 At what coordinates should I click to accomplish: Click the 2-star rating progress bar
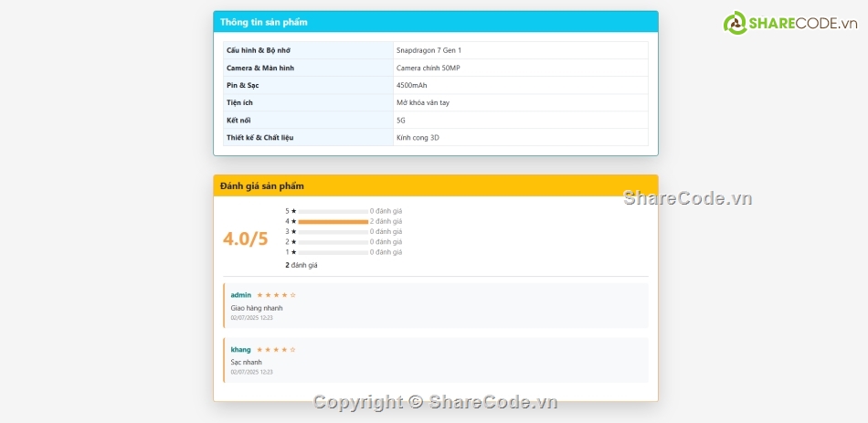[x=333, y=242]
